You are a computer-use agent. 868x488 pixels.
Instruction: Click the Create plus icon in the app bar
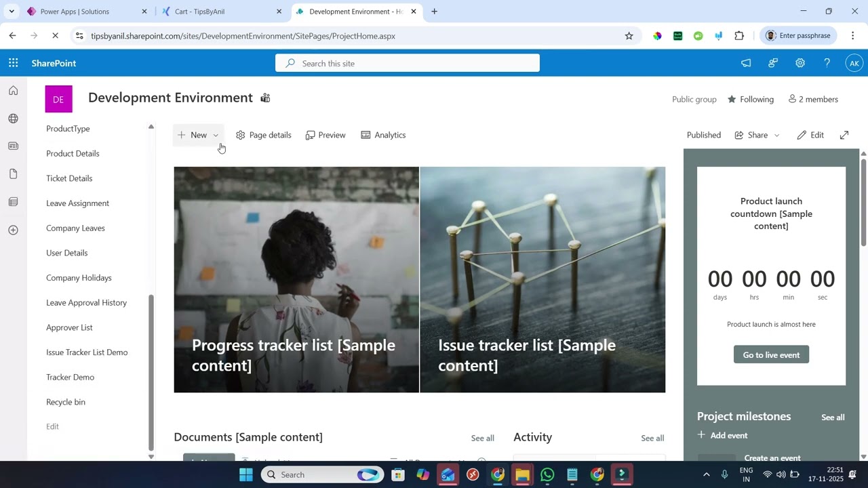(14, 230)
